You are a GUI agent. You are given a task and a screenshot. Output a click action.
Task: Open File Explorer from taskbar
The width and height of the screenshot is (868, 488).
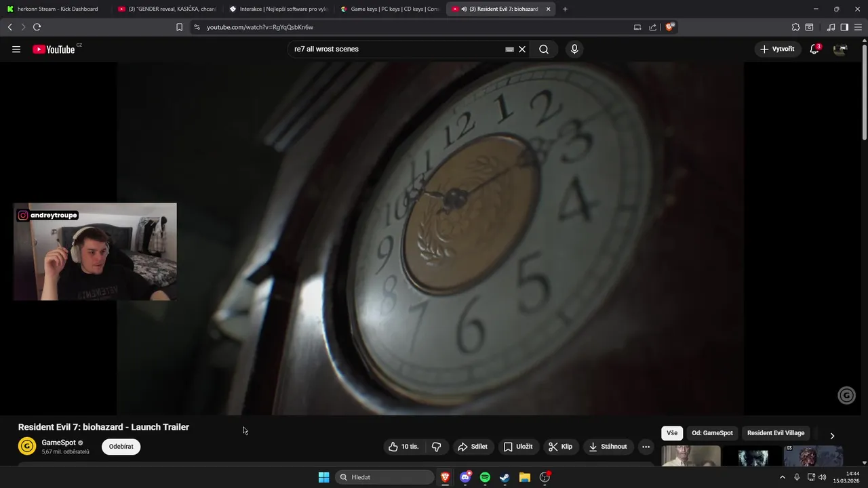coord(524,477)
